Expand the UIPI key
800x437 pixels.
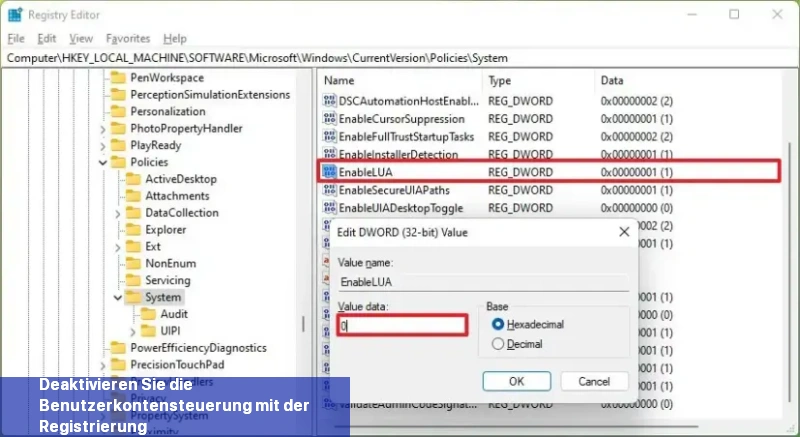134,331
